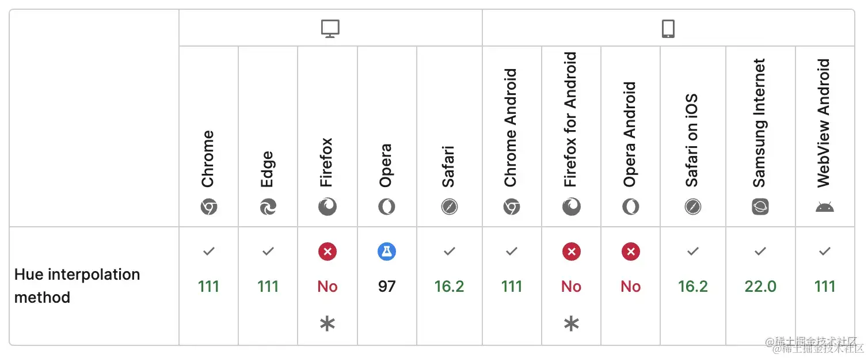The image size is (868, 358).
Task: Click the WebView Android robot icon
Action: click(824, 207)
